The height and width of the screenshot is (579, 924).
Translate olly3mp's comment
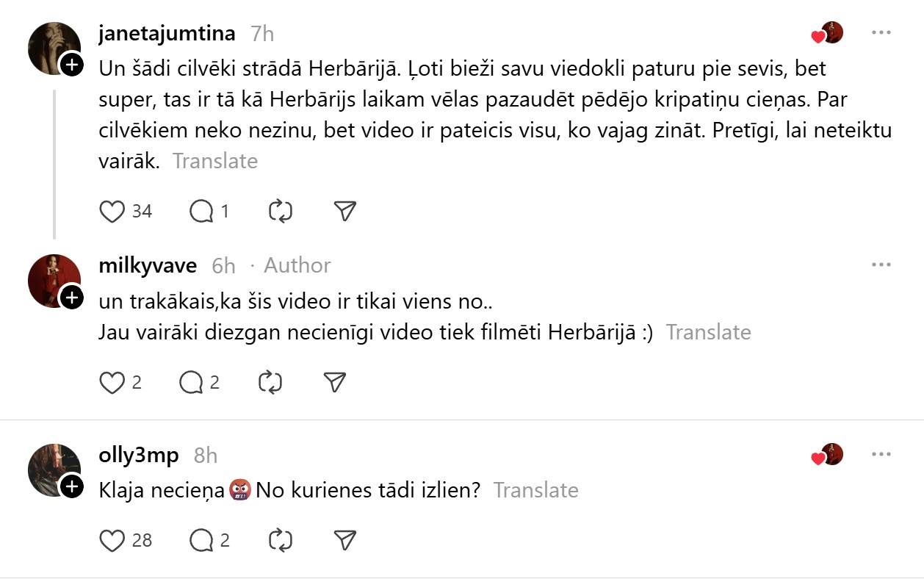click(535, 490)
